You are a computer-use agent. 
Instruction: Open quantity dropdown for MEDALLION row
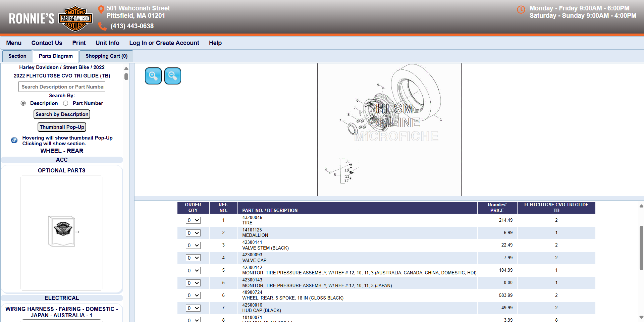(193, 233)
